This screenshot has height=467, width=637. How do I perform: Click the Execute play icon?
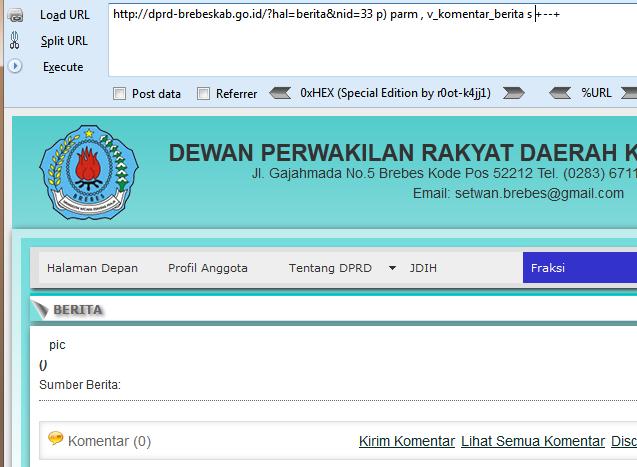point(15,66)
